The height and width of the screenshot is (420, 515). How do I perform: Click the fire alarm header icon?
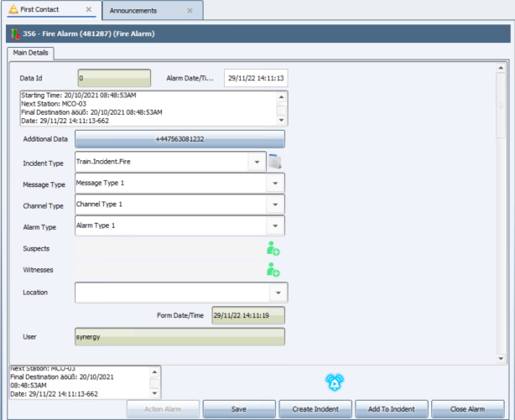[x=13, y=34]
